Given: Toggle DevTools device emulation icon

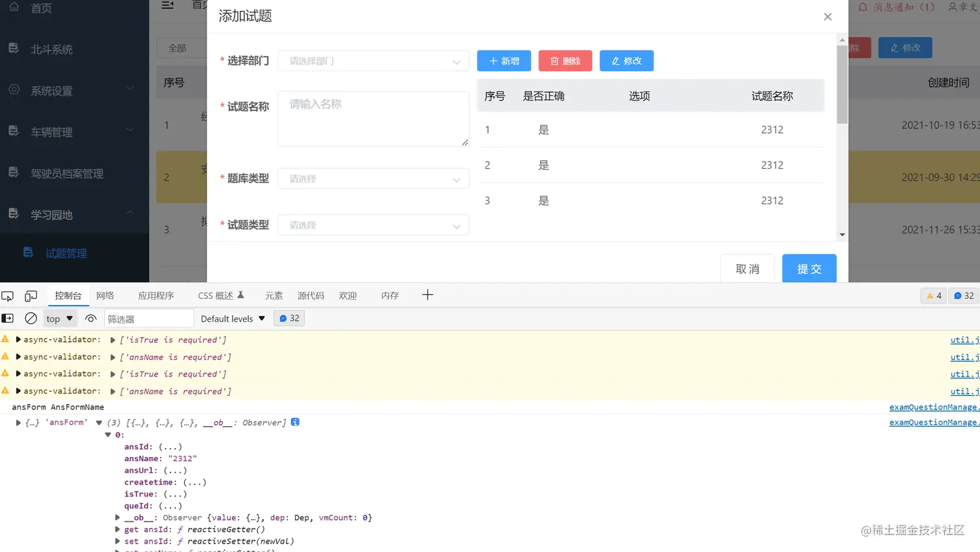Looking at the screenshot, I should point(30,296).
